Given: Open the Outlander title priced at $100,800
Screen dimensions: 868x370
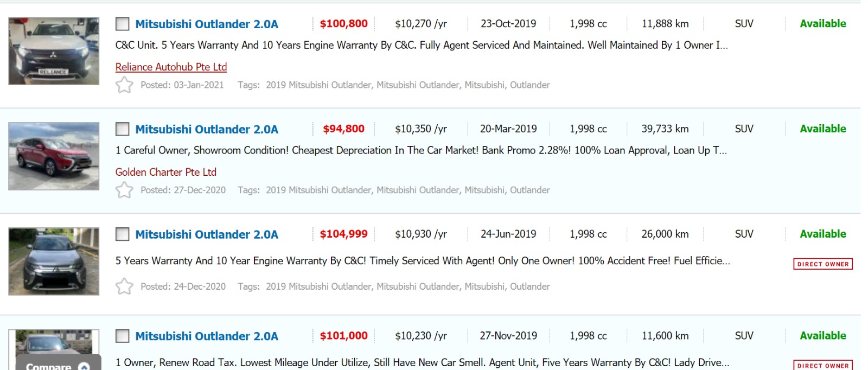Looking at the screenshot, I should 206,24.
